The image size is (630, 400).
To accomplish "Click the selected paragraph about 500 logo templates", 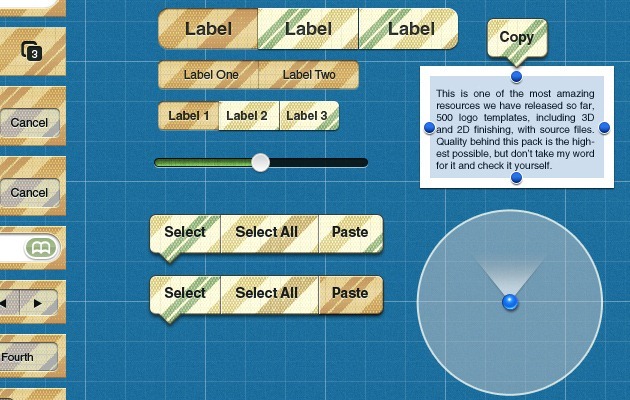I will 515,129.
